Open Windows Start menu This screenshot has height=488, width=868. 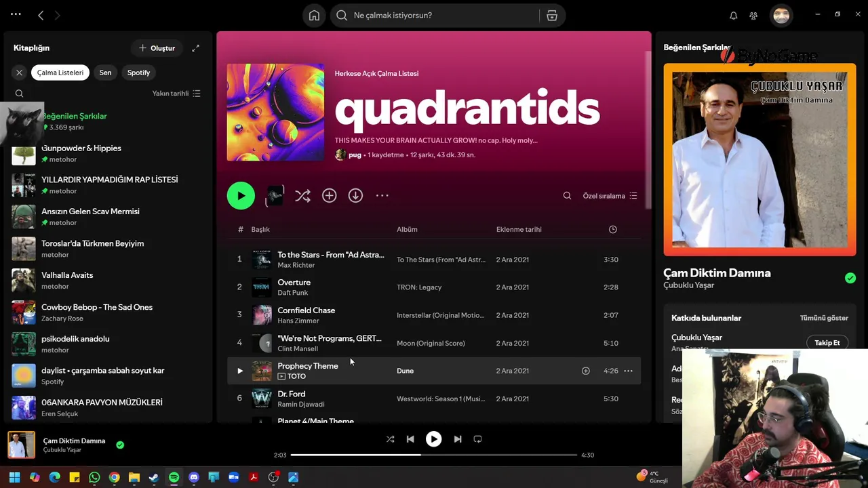pos(14,477)
